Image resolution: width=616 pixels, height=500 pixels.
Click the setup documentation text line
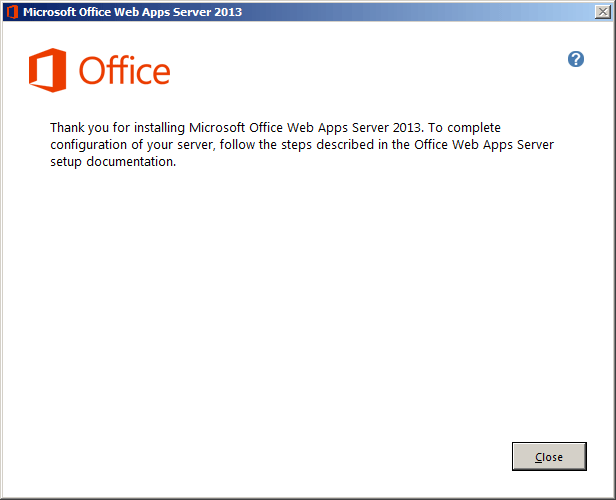click(x=113, y=161)
